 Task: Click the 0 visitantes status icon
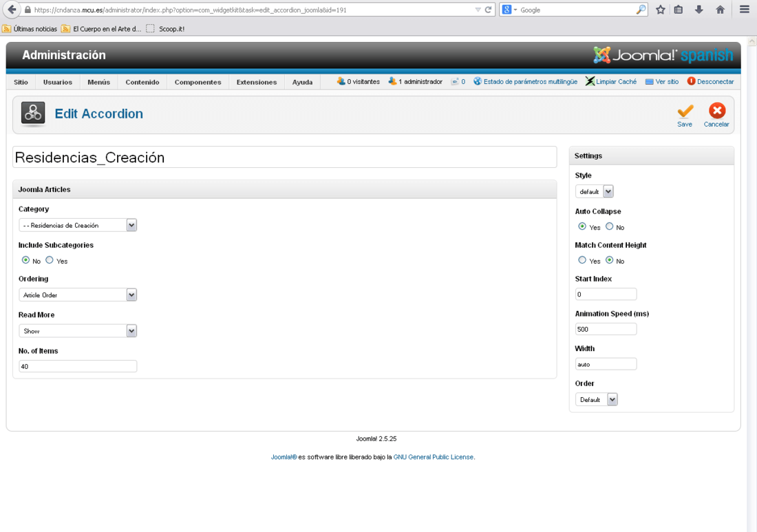pyautogui.click(x=341, y=81)
